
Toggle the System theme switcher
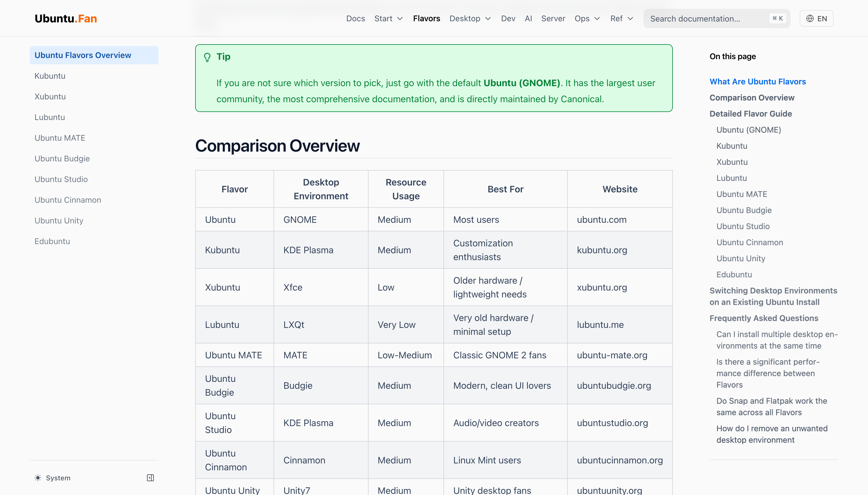[x=53, y=478]
